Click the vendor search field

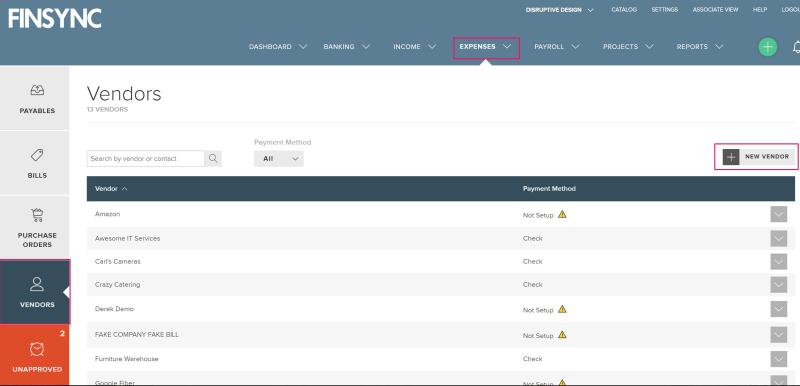tap(145, 159)
